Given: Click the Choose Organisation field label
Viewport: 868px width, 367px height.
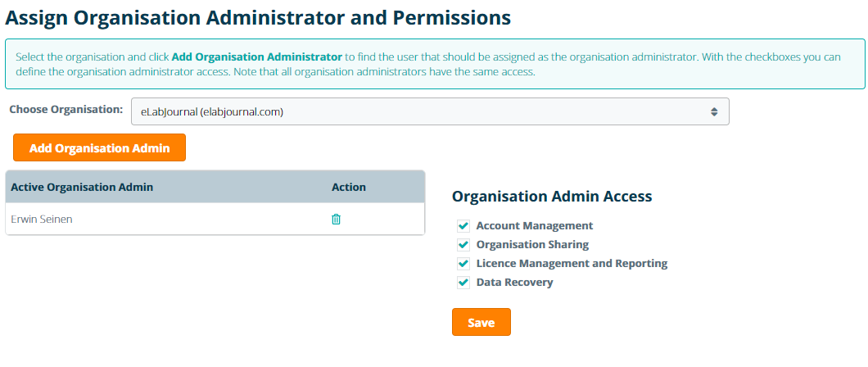Looking at the screenshot, I should (66, 109).
